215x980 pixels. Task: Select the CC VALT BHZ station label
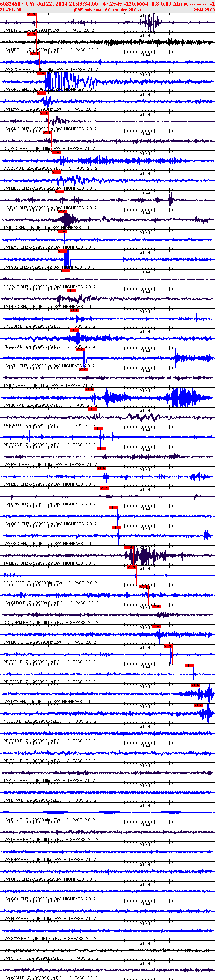tap(49, 287)
